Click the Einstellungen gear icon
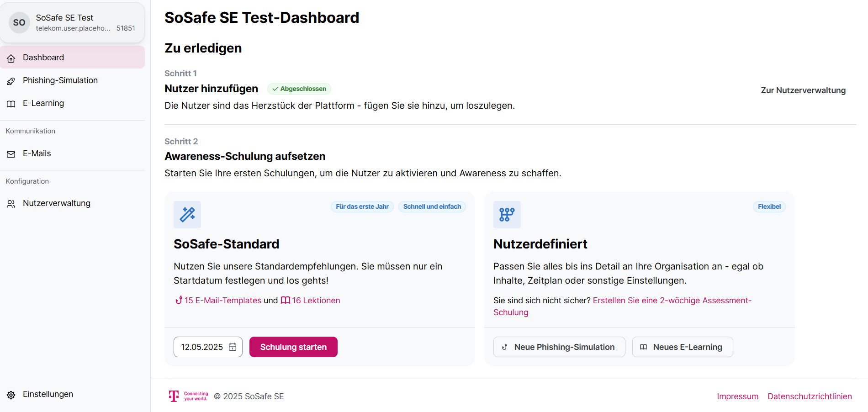 pyautogui.click(x=11, y=395)
